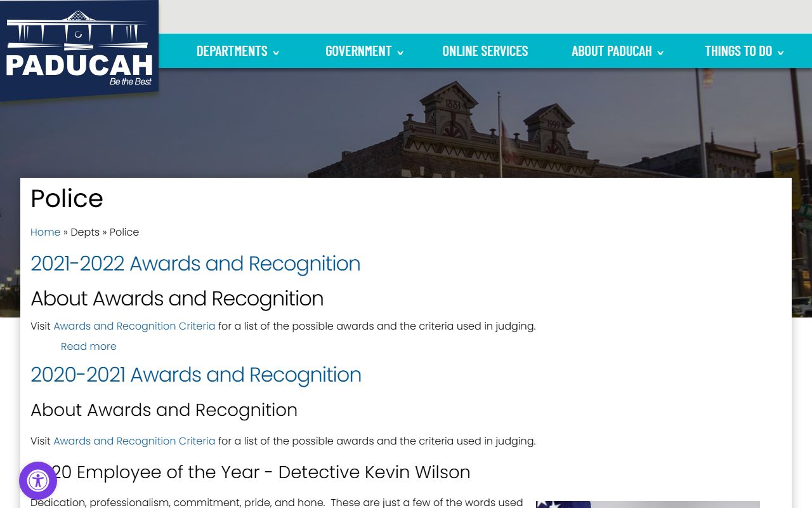This screenshot has height=508, width=812.
Task: Expand the Government dropdown chevron
Action: coord(400,53)
